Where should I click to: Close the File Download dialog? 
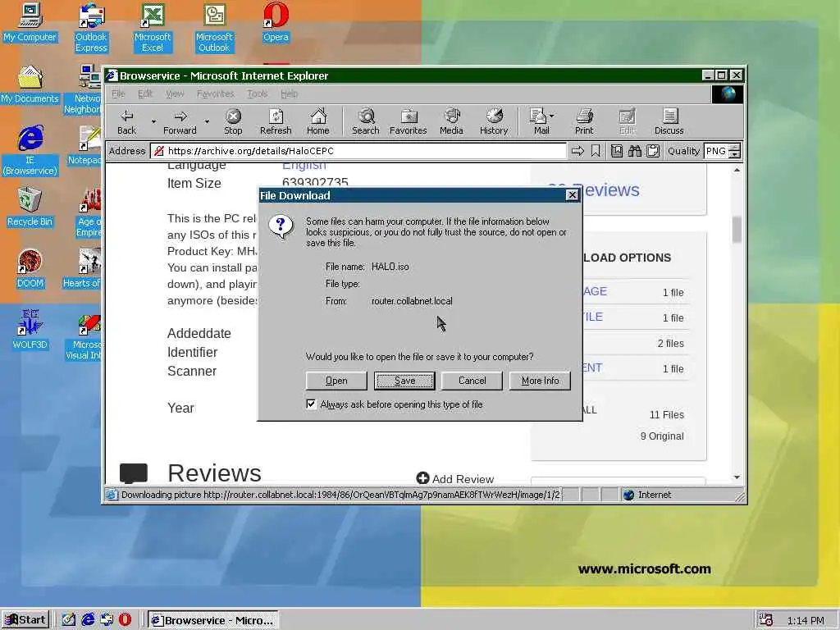tap(572, 195)
